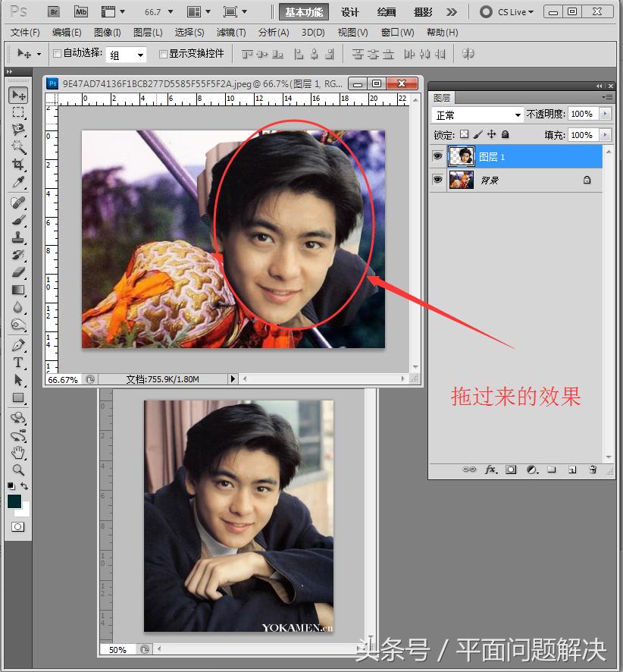Choose the Pen tool

coord(18,345)
